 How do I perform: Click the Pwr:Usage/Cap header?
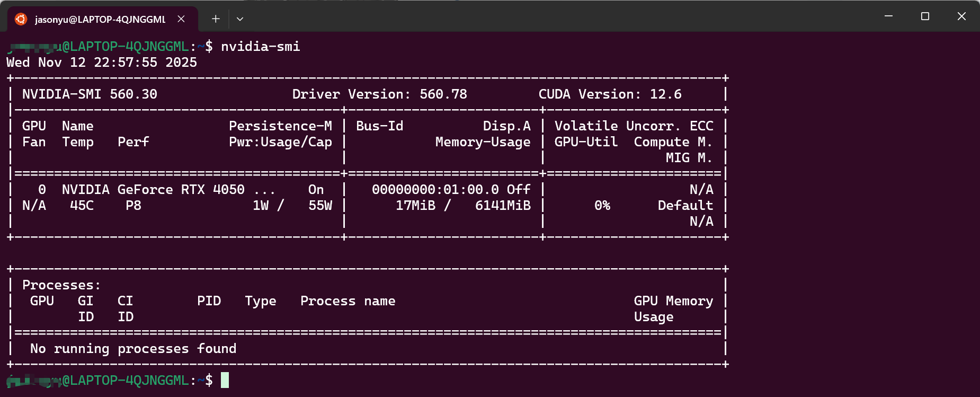click(281, 142)
